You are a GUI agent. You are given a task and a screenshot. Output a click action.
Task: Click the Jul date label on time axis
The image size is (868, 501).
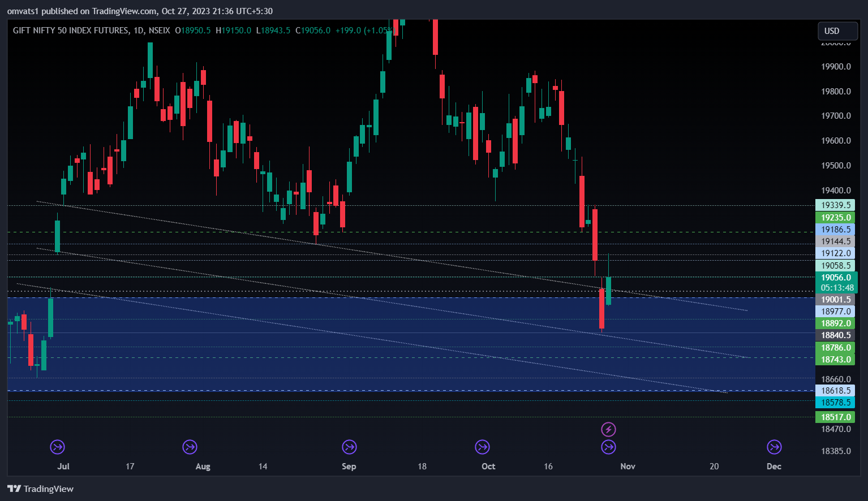(63, 467)
